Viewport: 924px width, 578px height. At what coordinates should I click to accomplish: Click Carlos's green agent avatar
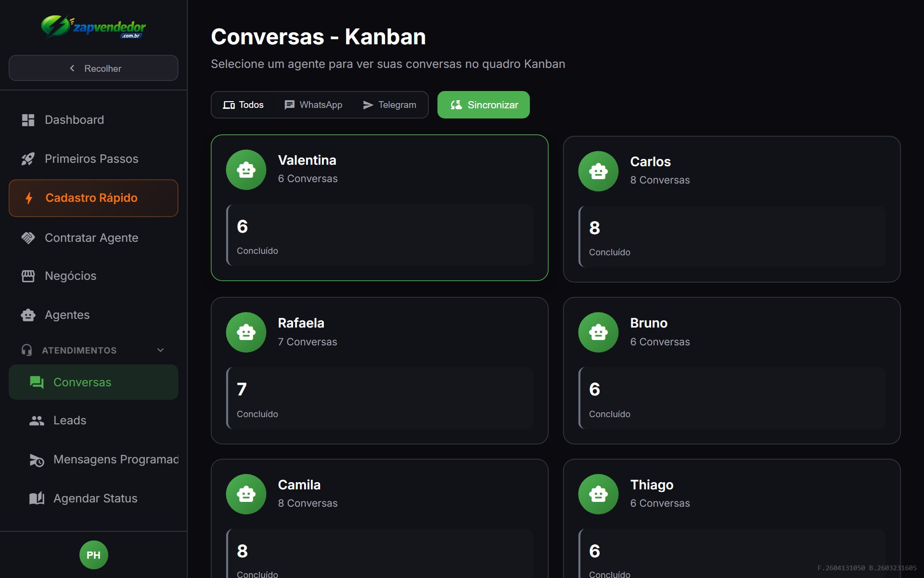pos(598,171)
